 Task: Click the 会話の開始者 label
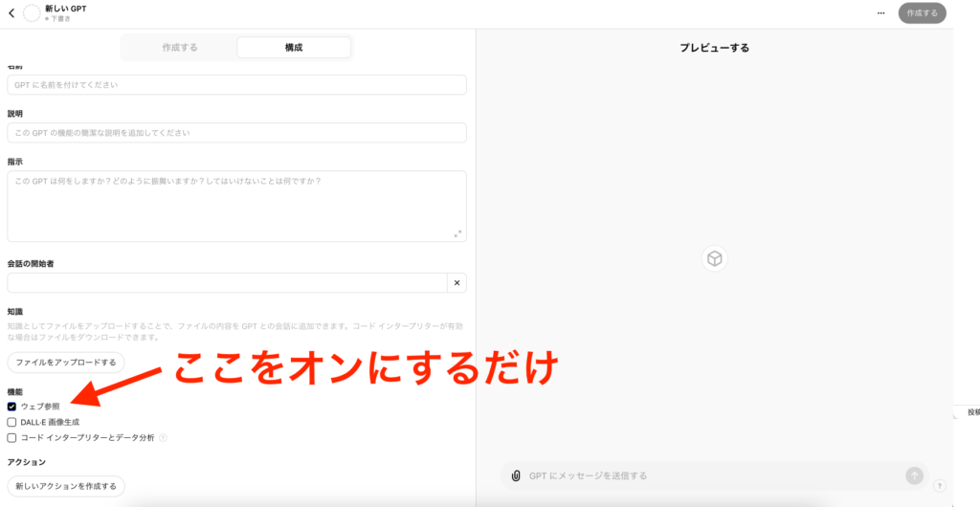click(31, 264)
